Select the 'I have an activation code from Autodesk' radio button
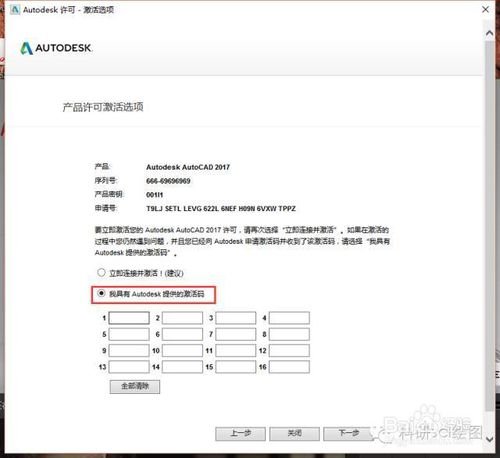The height and width of the screenshot is (458, 500). 101,293
